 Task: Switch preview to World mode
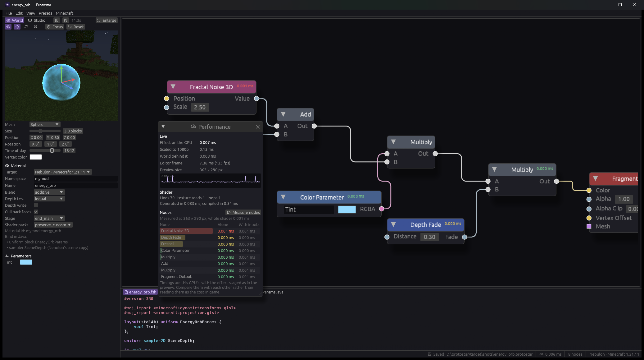pos(15,20)
